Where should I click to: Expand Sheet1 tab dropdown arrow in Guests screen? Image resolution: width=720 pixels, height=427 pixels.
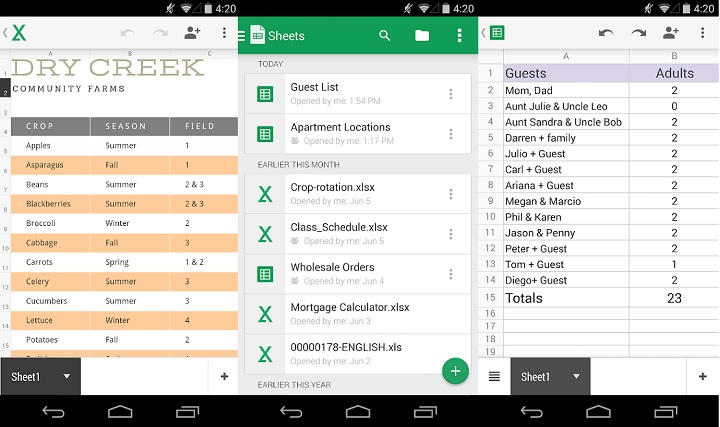coord(576,376)
